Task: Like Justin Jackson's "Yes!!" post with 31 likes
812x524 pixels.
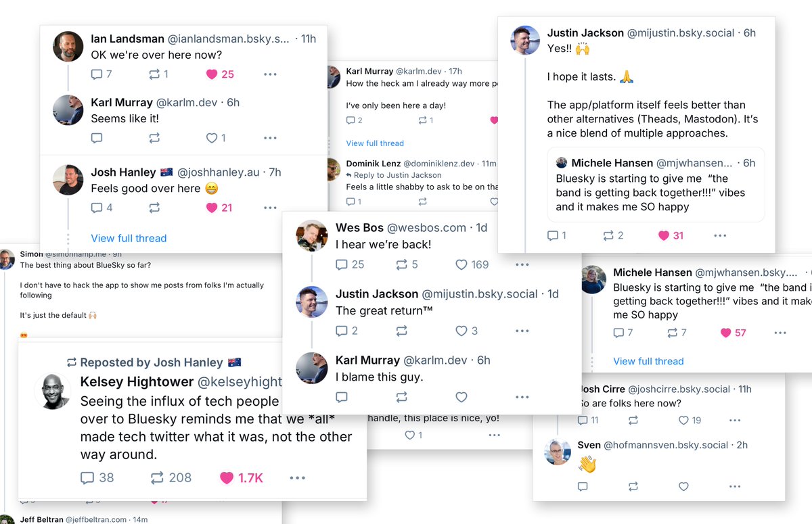Action: click(x=664, y=235)
